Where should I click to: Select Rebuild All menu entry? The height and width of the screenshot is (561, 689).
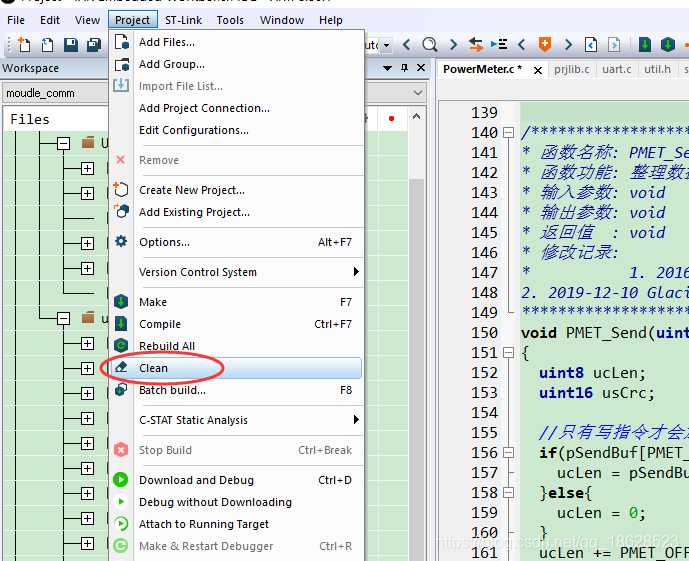(x=236, y=346)
